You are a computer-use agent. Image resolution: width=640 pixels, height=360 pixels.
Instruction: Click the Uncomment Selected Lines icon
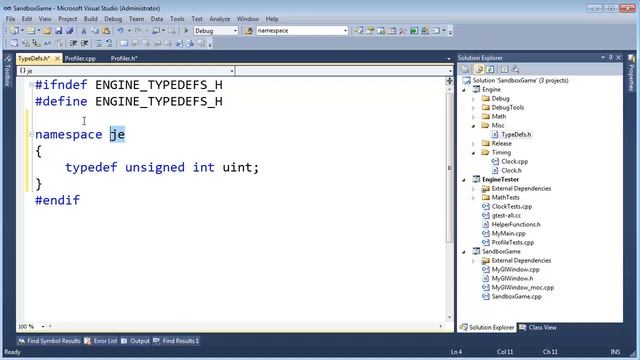[109, 43]
